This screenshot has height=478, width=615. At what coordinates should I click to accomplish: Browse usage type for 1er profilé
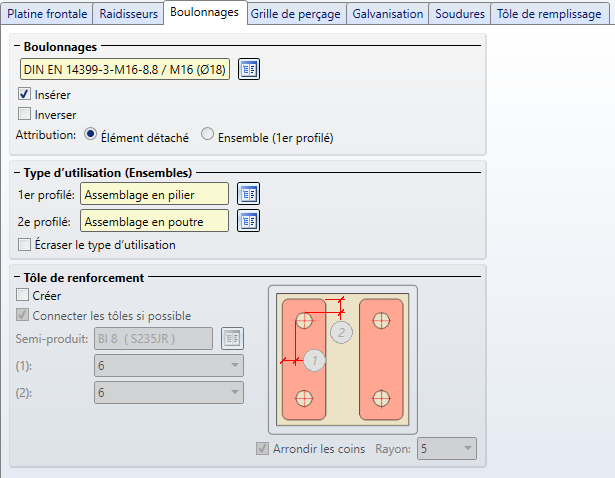point(249,194)
